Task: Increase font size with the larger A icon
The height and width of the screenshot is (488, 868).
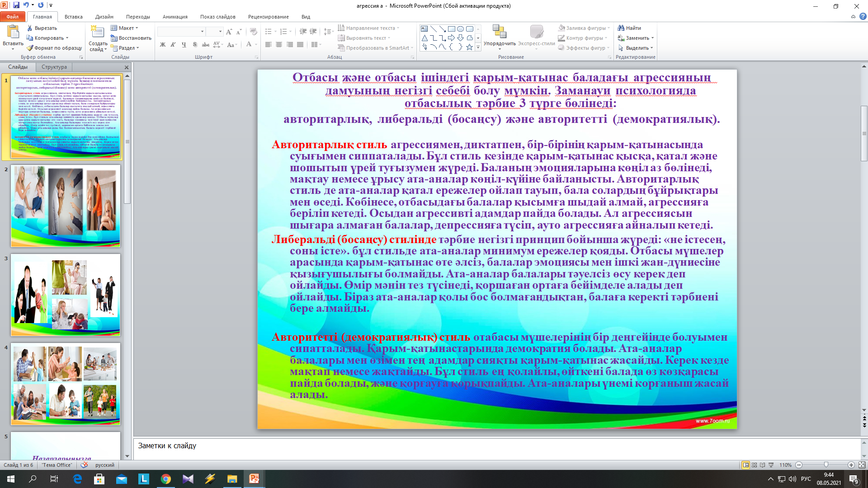Action: (x=229, y=32)
